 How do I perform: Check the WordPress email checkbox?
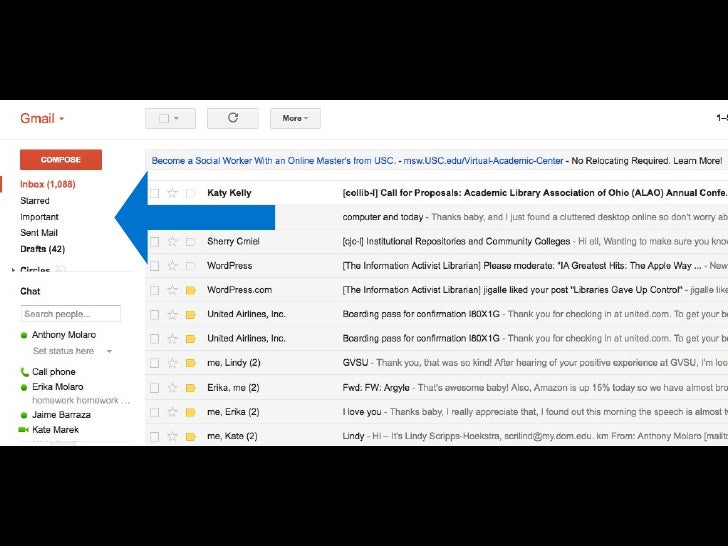point(155,266)
